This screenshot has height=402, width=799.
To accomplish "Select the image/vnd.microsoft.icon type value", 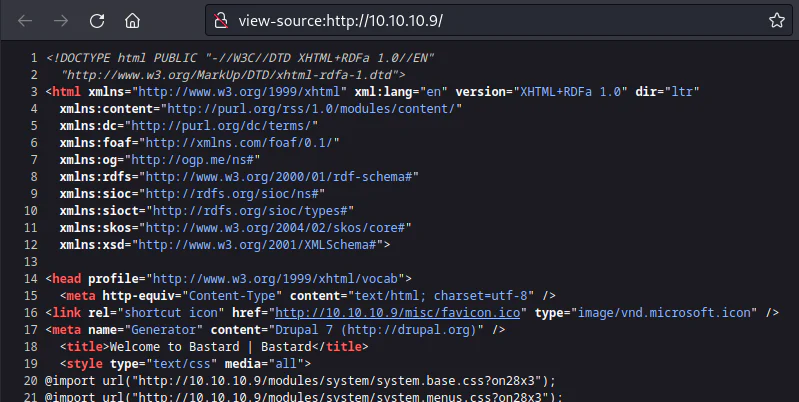I will (663, 312).
